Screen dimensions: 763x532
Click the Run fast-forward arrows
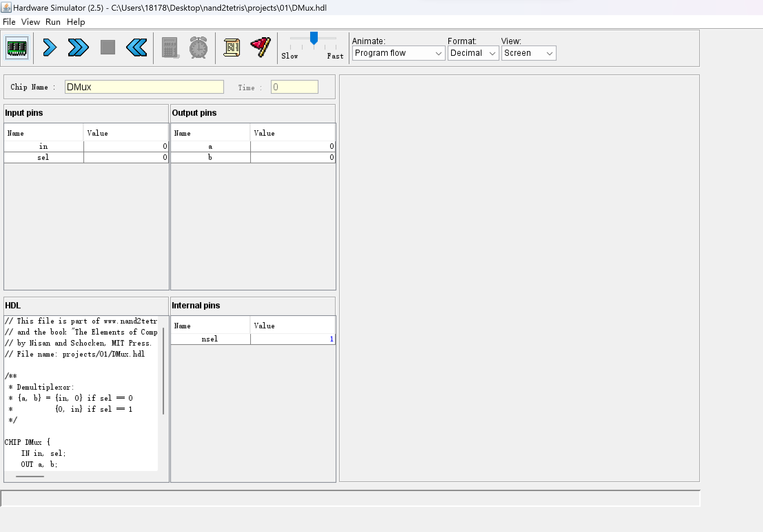coord(78,48)
